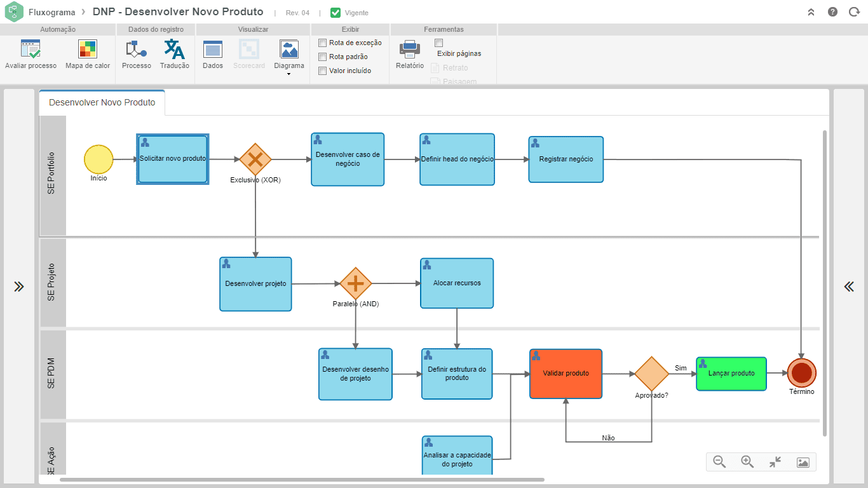Click the fit to screen icon
The image size is (868, 488).
point(775,462)
